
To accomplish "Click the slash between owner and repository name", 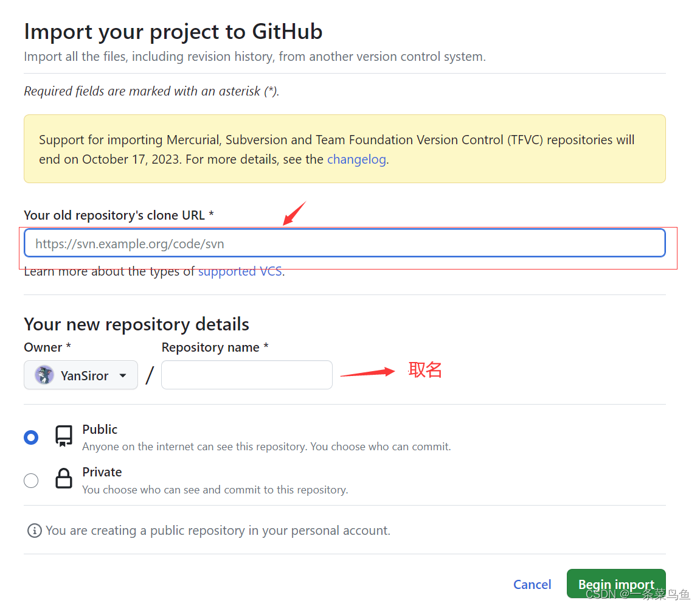I will 150,375.
